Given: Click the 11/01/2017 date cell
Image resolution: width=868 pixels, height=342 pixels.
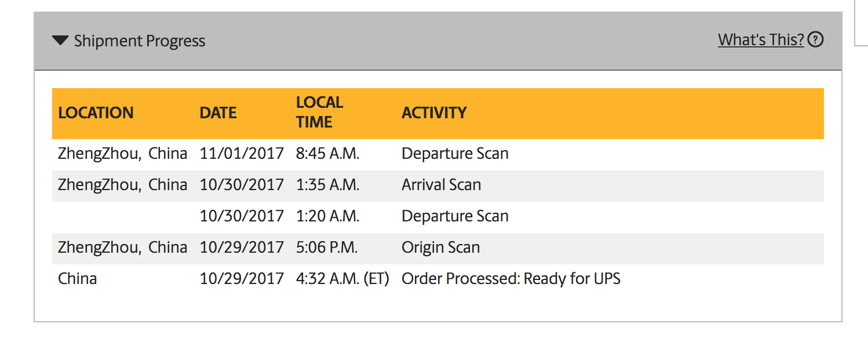Looking at the screenshot, I should pos(242,154).
